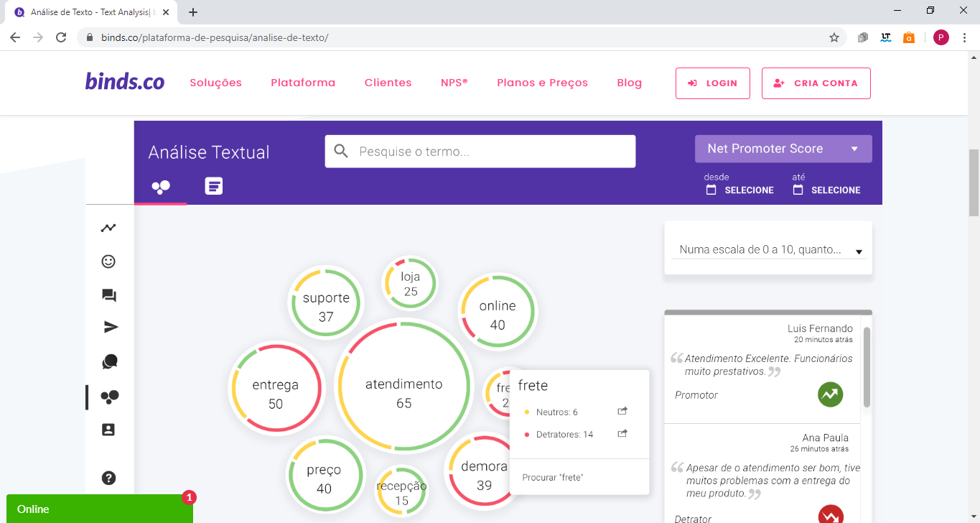
Task: Click the CRIA CONTA button
Action: pyautogui.click(x=816, y=83)
